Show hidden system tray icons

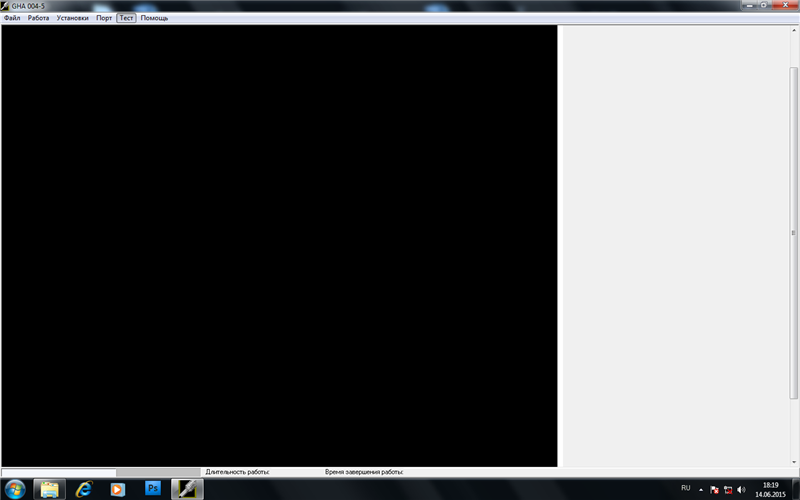tap(701, 489)
